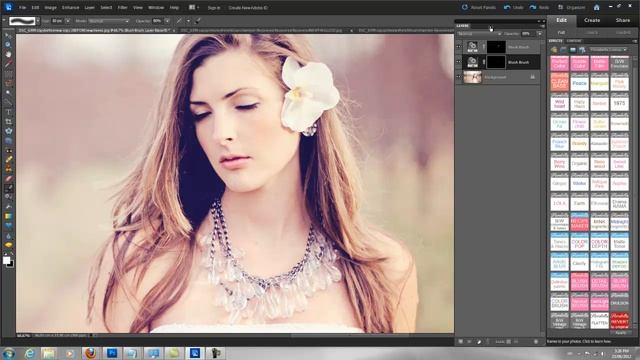
Task: Toggle airbrush mode in options bar
Action: coord(179,20)
